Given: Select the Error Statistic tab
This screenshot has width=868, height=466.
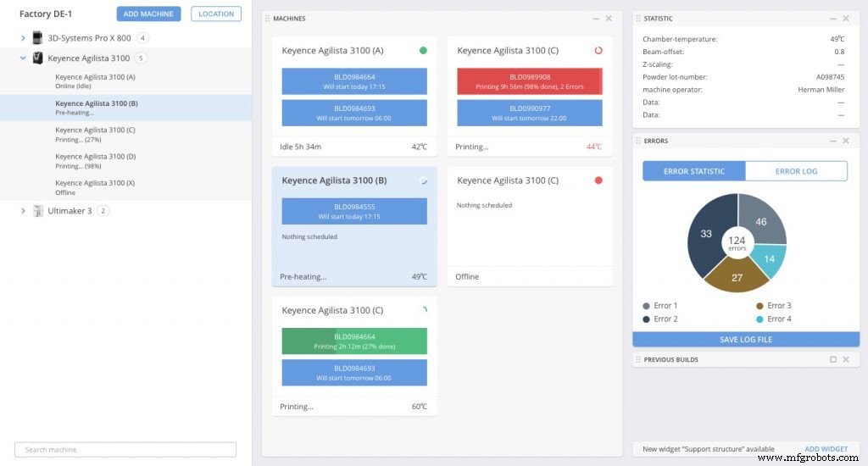Looking at the screenshot, I should point(693,171).
